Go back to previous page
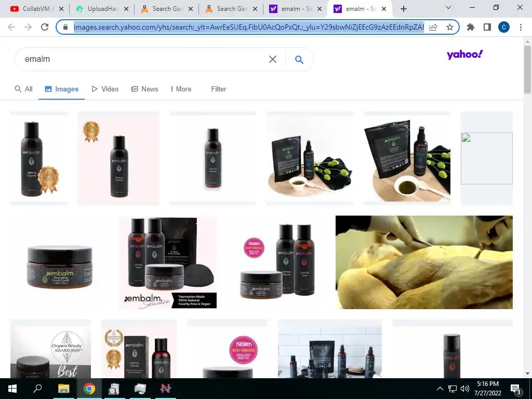 coord(11,27)
